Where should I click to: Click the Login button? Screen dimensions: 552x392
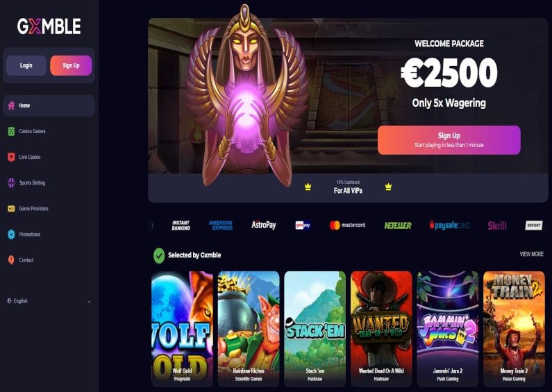[26, 65]
